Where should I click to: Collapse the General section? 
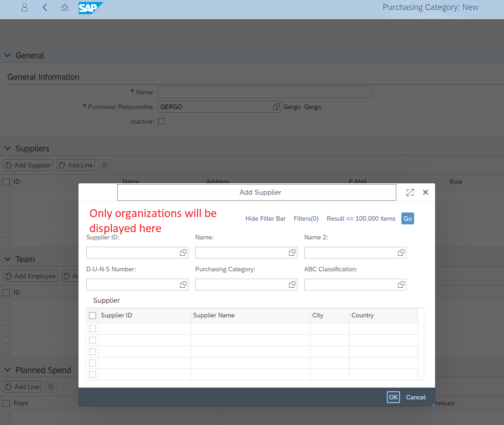[8, 55]
